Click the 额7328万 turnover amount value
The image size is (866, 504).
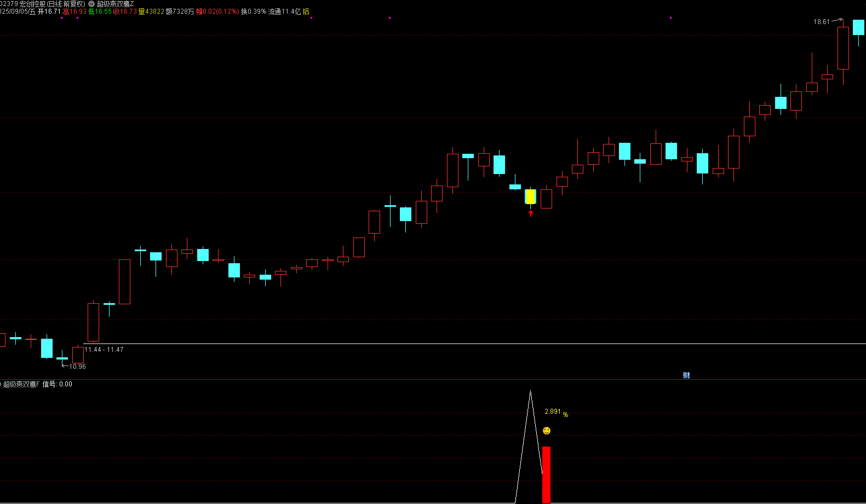[x=180, y=11]
